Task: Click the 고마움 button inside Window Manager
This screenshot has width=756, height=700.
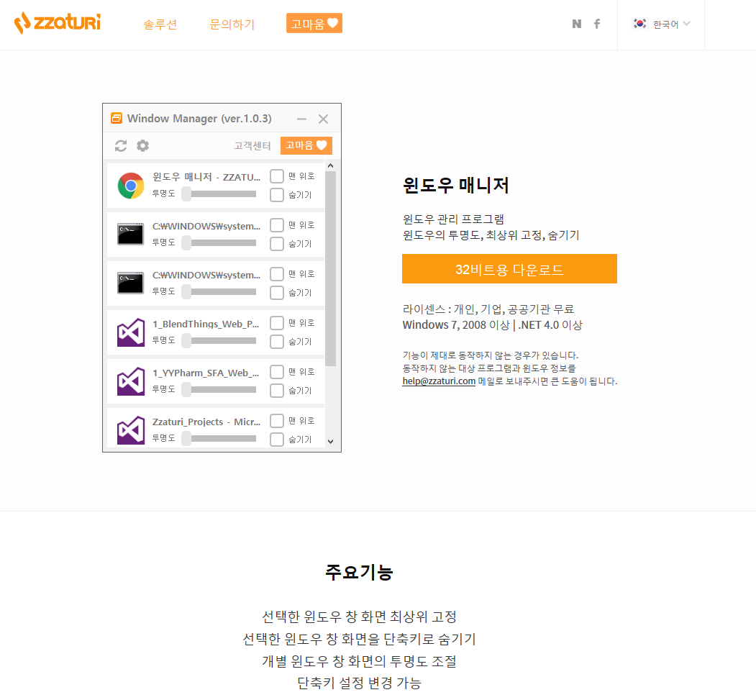Action: pos(306,145)
